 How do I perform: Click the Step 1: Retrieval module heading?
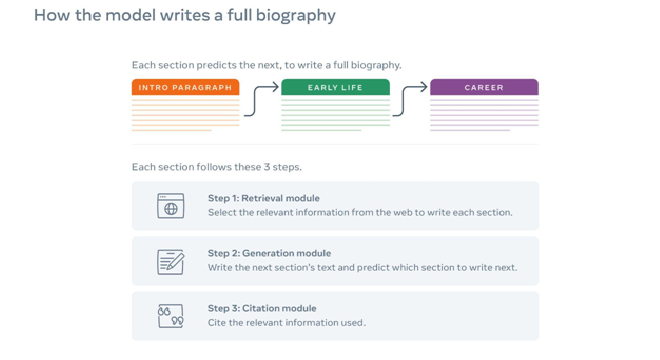[263, 198]
